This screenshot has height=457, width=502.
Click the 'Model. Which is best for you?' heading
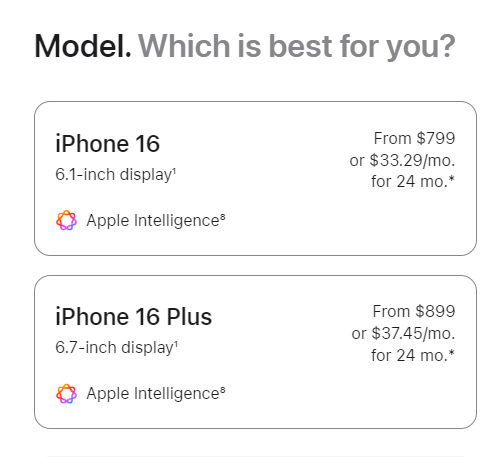click(245, 46)
